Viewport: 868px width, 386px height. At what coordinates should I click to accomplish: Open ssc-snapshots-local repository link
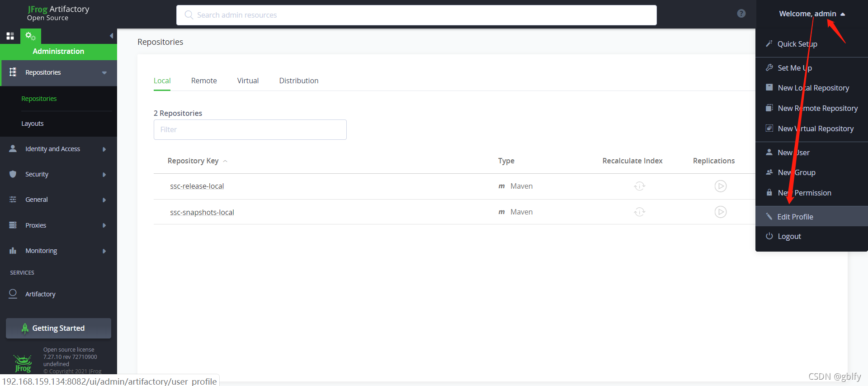point(202,212)
